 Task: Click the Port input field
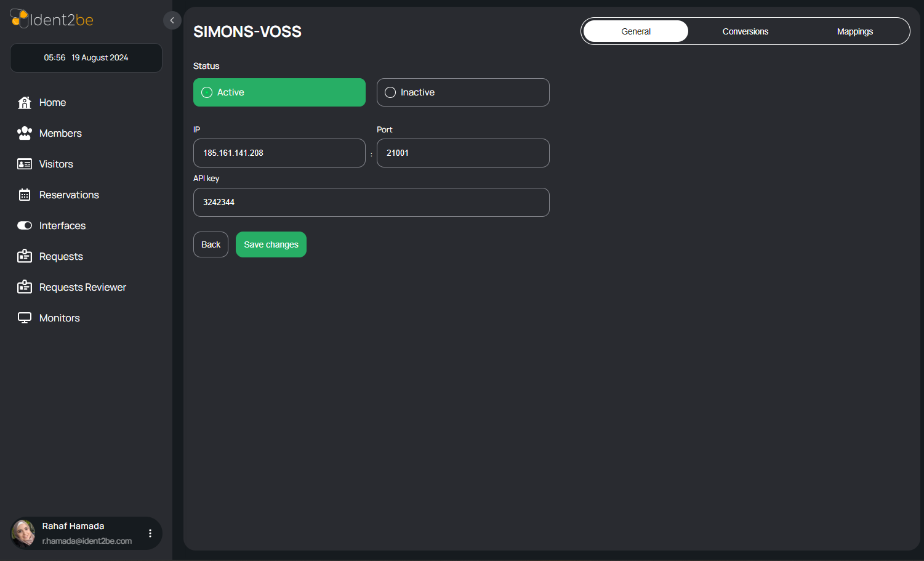point(463,153)
